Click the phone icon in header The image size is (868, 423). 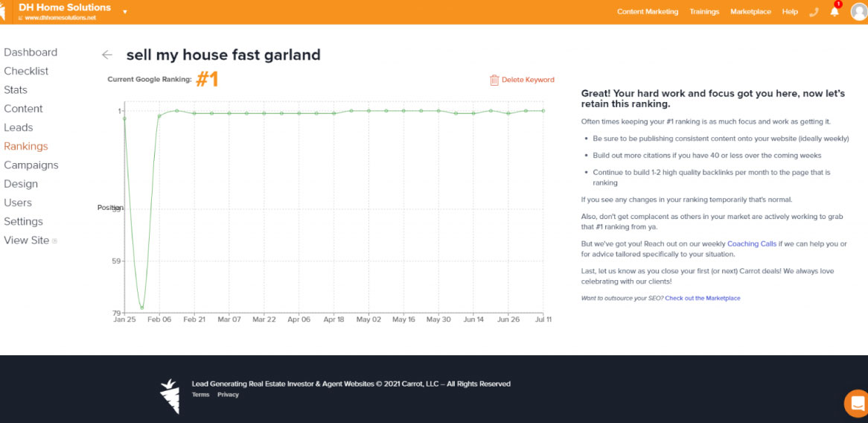coord(814,12)
